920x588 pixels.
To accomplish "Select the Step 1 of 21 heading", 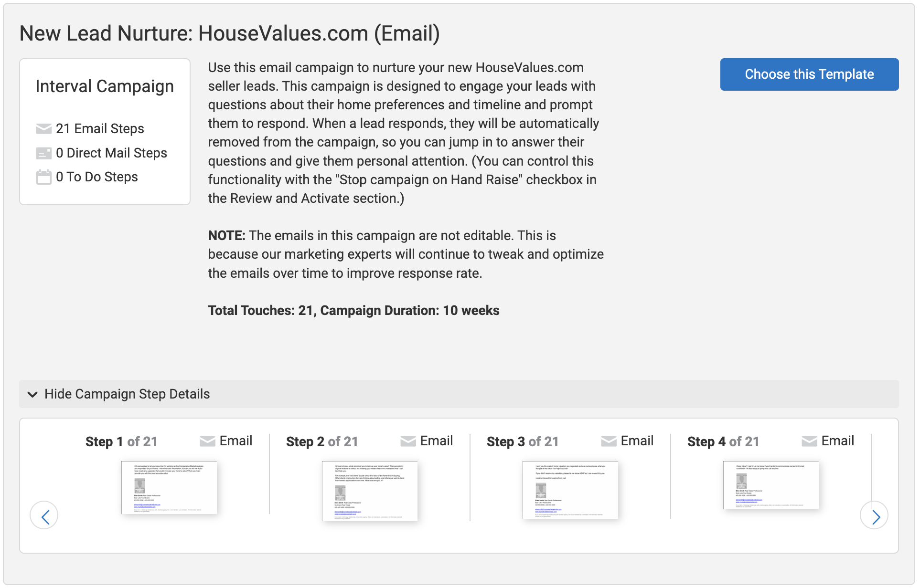I will [121, 442].
